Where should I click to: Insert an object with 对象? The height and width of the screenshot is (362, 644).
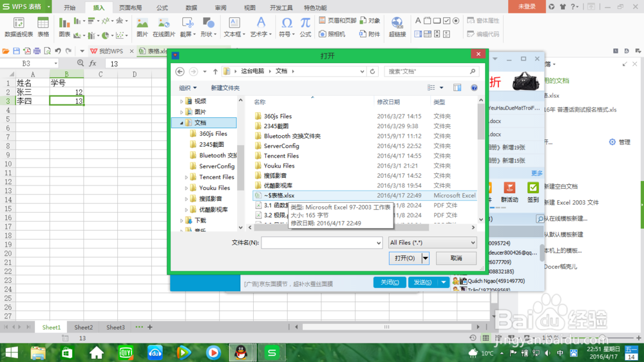pos(370,21)
